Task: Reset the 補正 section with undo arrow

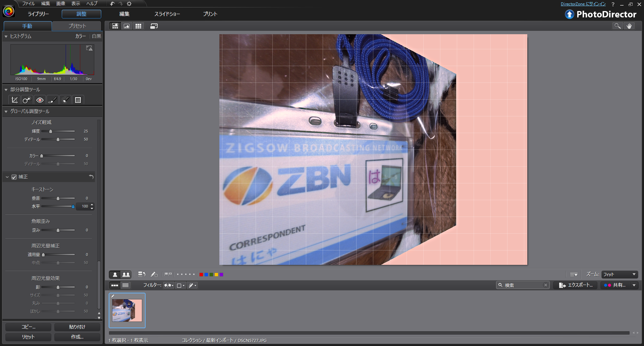Action: [x=91, y=177]
